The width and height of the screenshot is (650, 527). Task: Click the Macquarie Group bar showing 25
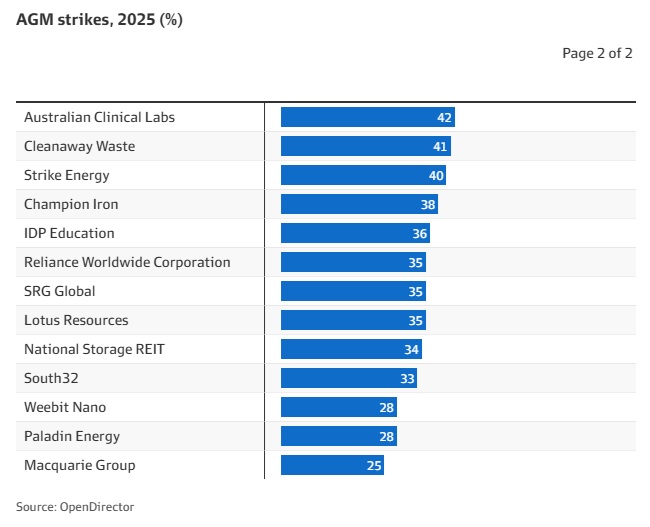332,465
